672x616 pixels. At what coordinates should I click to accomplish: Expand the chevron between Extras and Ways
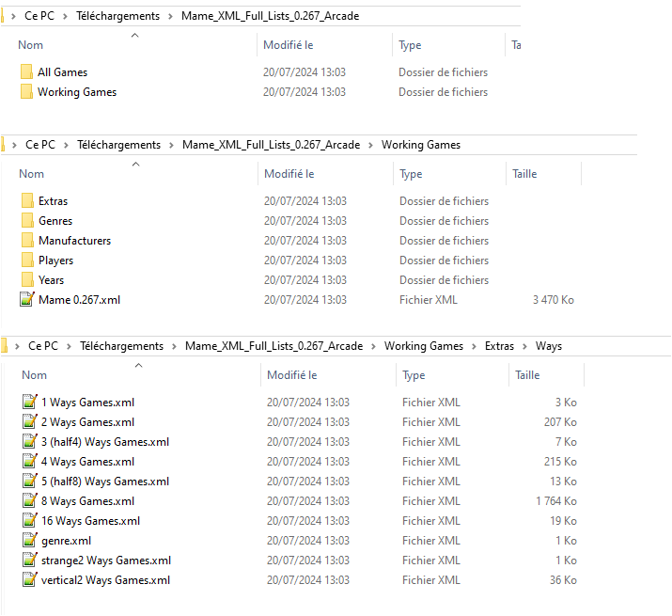point(526,346)
